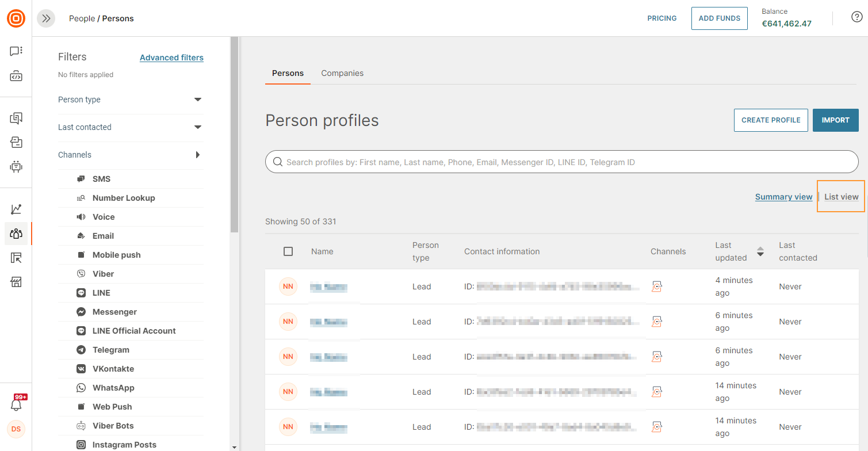Expand the Person type filter dropdown

click(x=198, y=100)
